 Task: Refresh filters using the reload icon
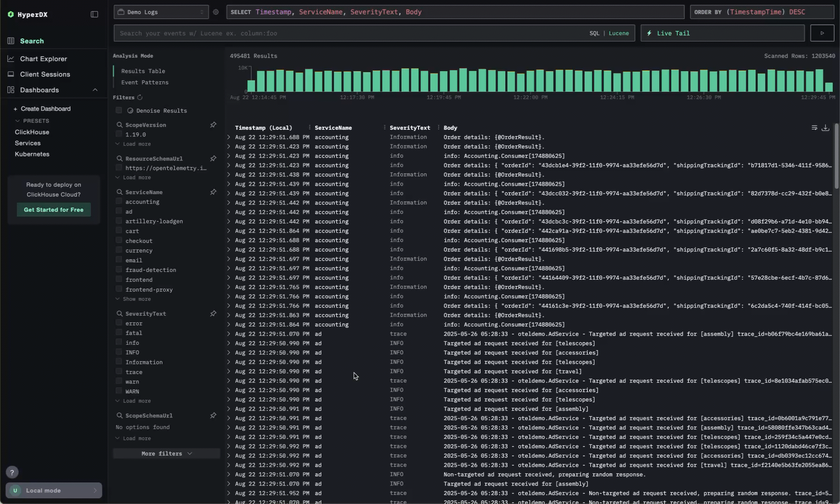[140, 97]
